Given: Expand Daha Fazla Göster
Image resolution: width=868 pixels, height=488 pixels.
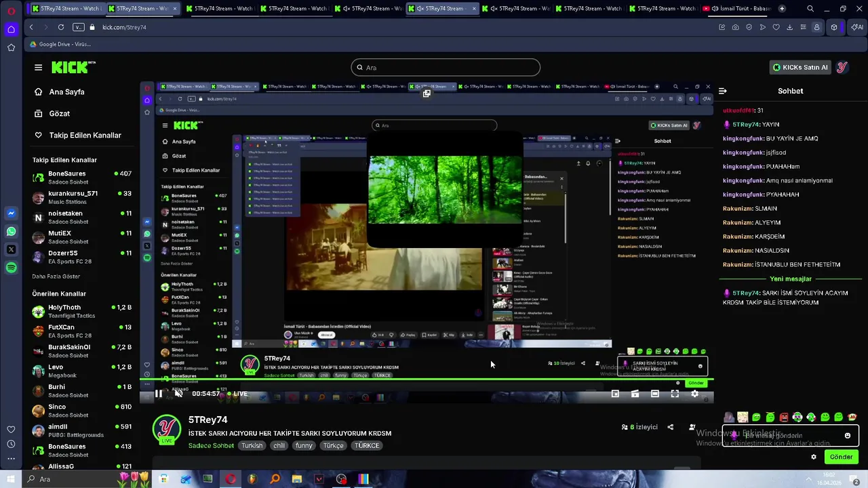Looking at the screenshot, I should tap(56, 277).
